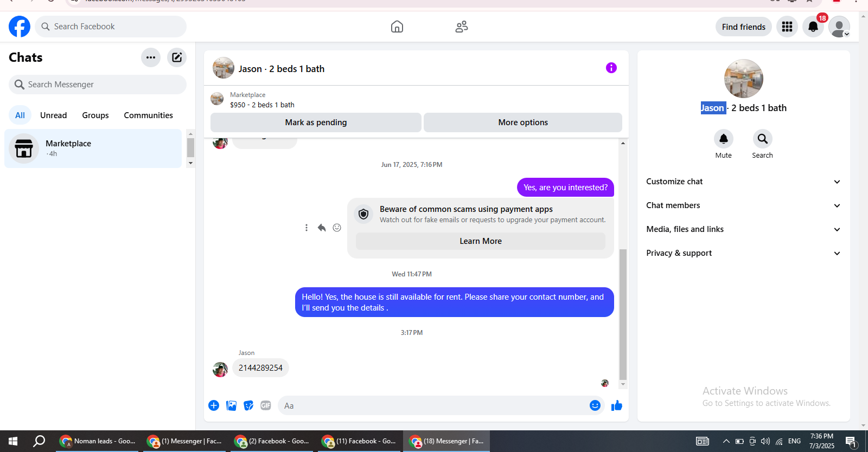The image size is (868, 452).
Task: Focus the Aa message input box
Action: 432,405
